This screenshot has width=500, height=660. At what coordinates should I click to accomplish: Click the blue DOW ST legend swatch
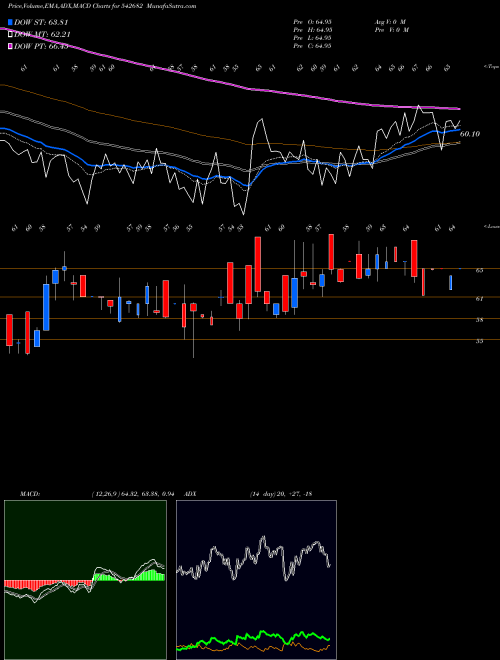click(11, 23)
